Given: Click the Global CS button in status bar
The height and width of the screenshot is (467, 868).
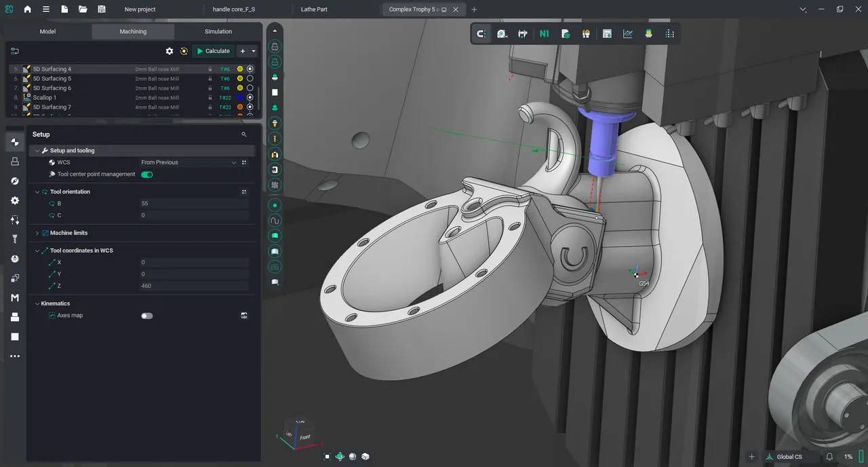Looking at the screenshot, I should pyautogui.click(x=784, y=457).
